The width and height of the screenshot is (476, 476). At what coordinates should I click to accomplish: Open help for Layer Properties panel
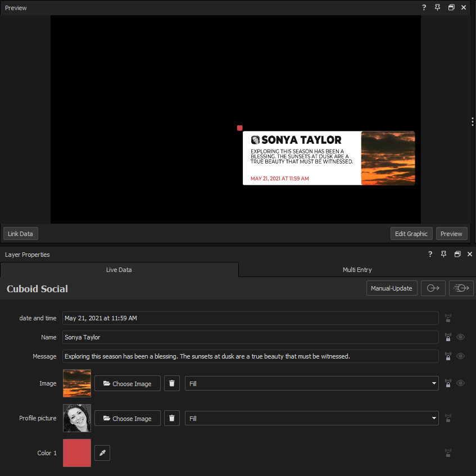pyautogui.click(x=430, y=254)
